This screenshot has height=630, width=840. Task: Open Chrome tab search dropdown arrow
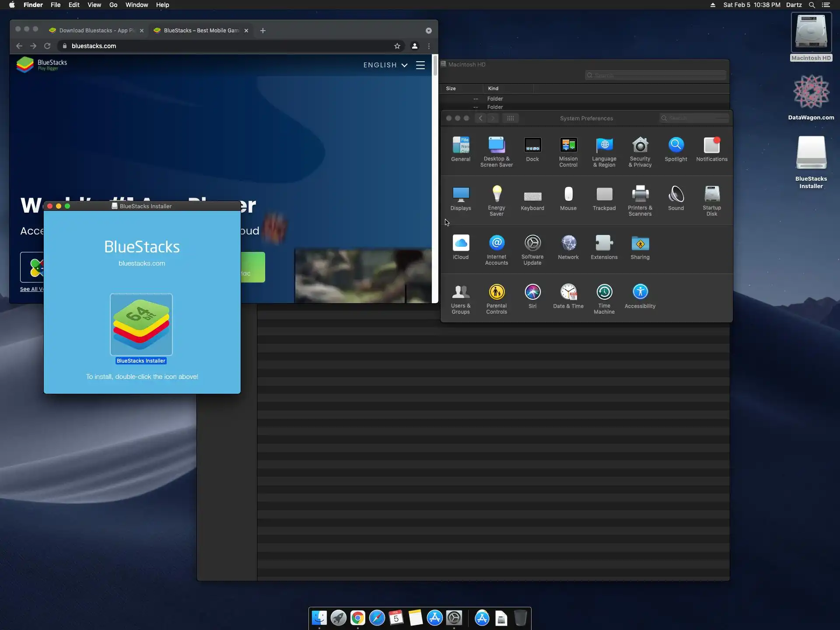(428, 31)
